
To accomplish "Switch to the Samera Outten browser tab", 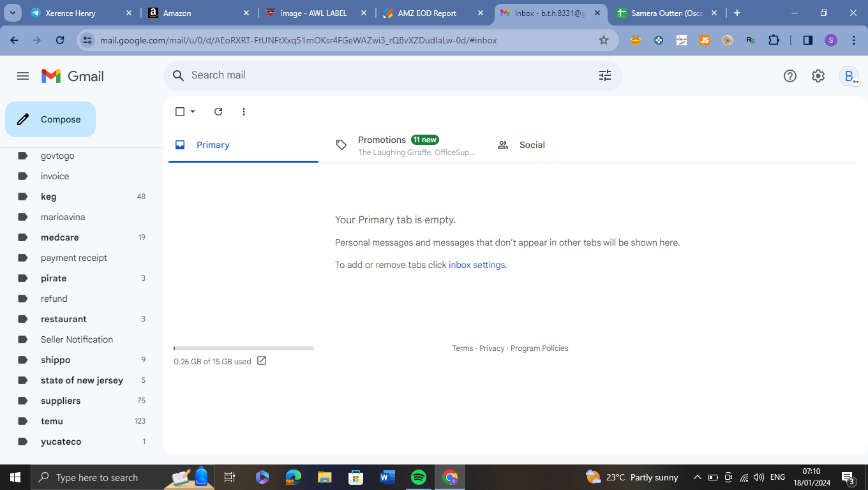I will (x=667, y=13).
